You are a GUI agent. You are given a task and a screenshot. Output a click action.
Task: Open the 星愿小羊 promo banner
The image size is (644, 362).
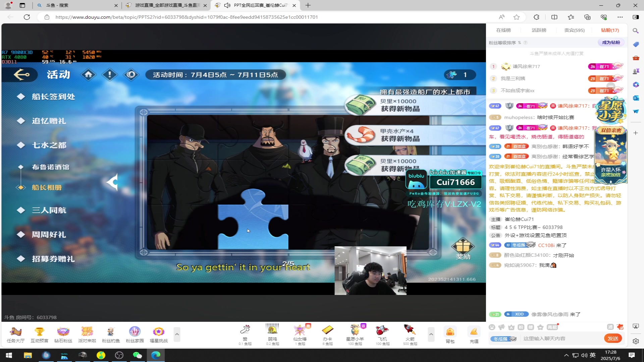click(610, 111)
